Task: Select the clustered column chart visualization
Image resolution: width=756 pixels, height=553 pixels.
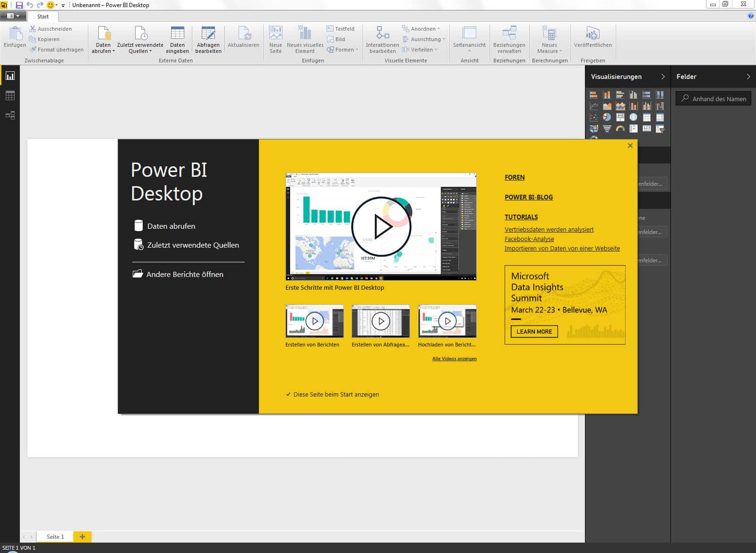Action: 634,95
